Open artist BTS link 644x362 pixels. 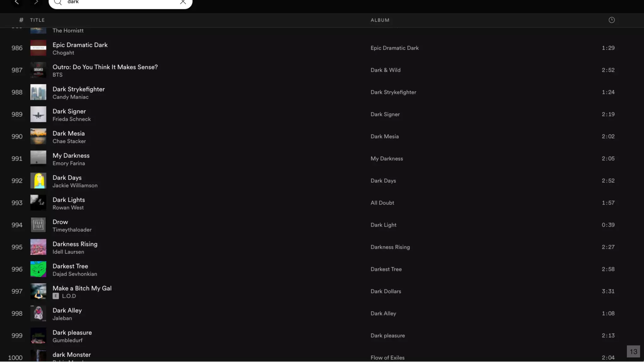(58, 75)
